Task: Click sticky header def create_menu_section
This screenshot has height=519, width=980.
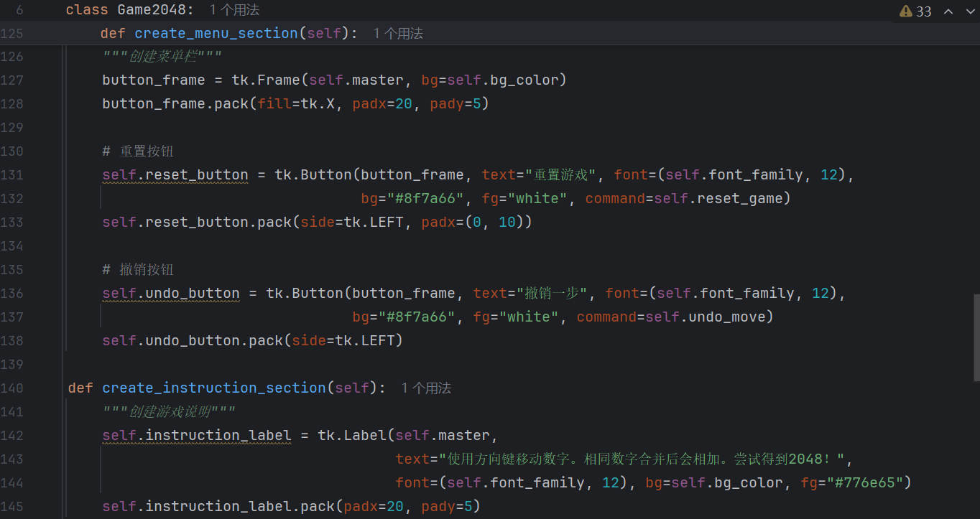Action: pos(216,33)
